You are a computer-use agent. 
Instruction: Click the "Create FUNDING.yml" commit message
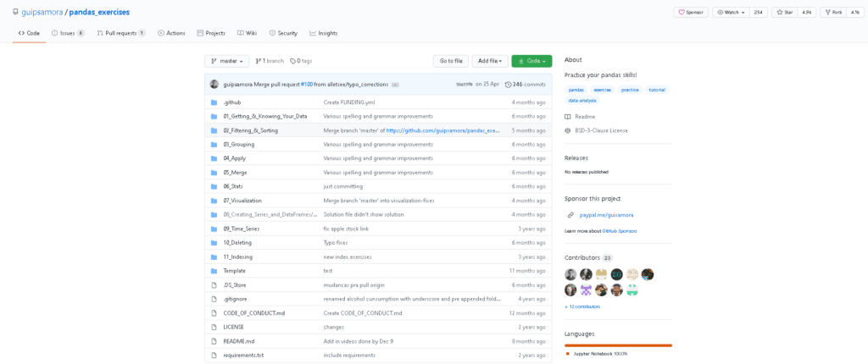(x=349, y=102)
